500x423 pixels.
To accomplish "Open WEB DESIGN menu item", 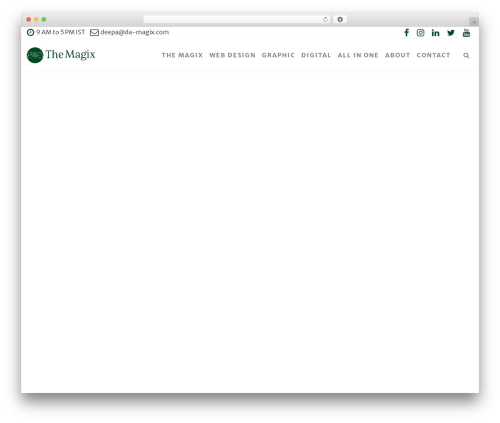I will (232, 55).
